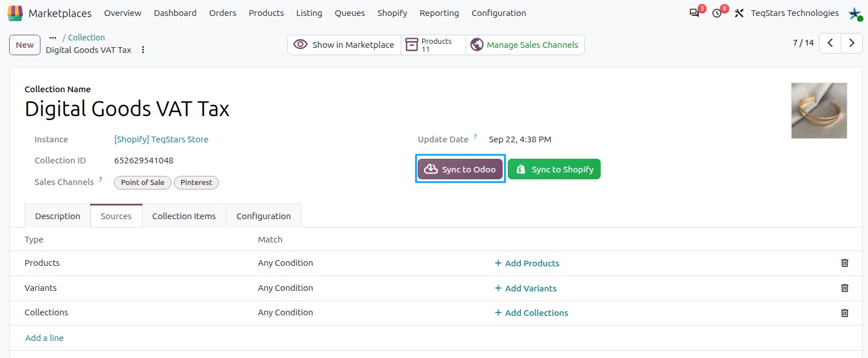Select the Pinterest channel tag
The width and height of the screenshot is (868, 358).
196,183
